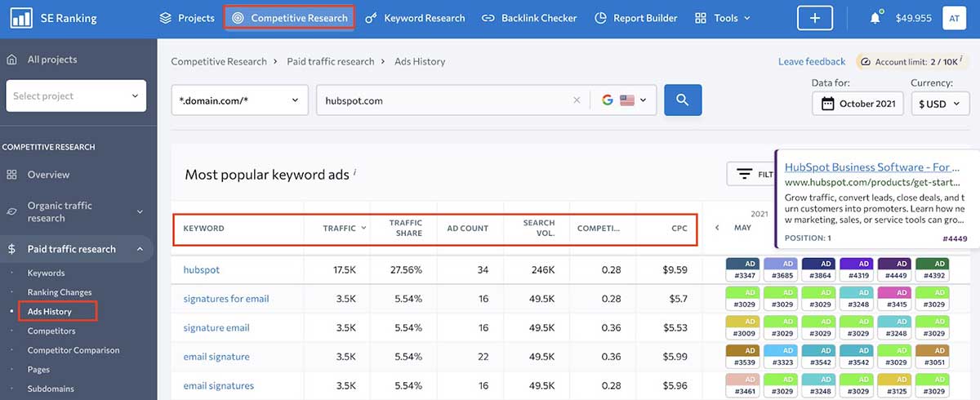Open the Filter button
The width and height of the screenshot is (980, 400).
pos(751,174)
